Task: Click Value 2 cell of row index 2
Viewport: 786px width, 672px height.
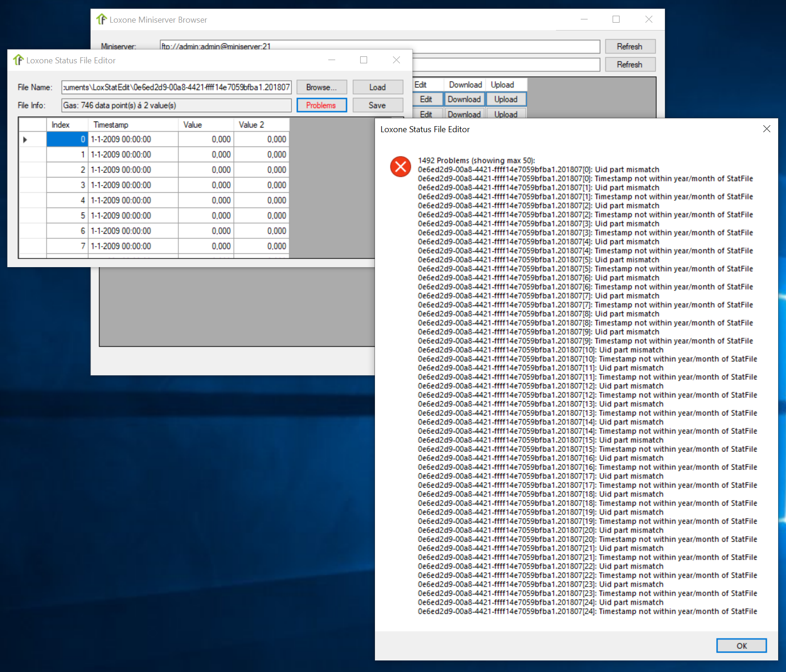Action: coord(262,170)
